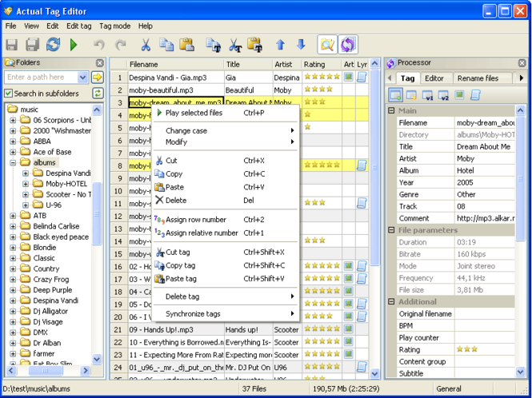Click the ID3v1 tag view icon

[427, 95]
